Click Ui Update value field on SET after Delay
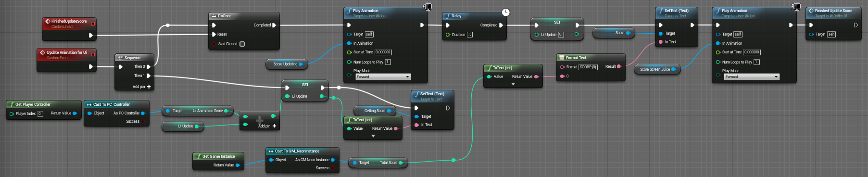 click(x=561, y=35)
